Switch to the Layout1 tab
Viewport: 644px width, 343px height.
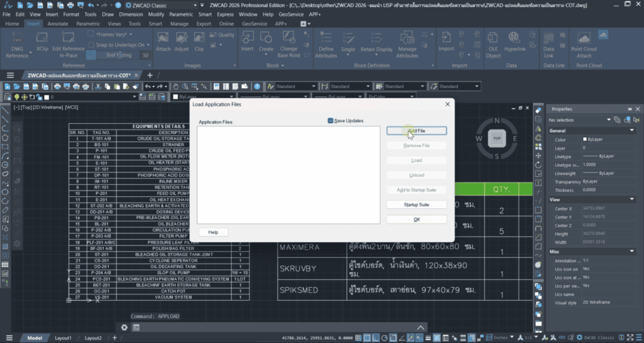[x=63, y=338]
